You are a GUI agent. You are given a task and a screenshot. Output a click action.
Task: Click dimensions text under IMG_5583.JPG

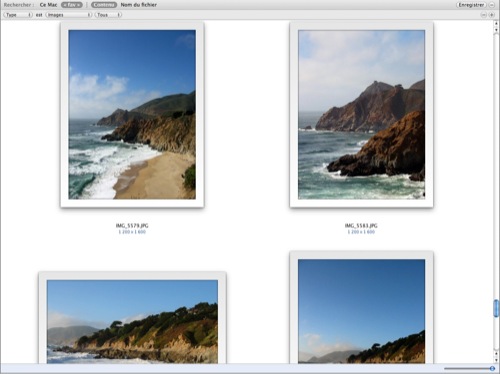pyautogui.click(x=361, y=232)
